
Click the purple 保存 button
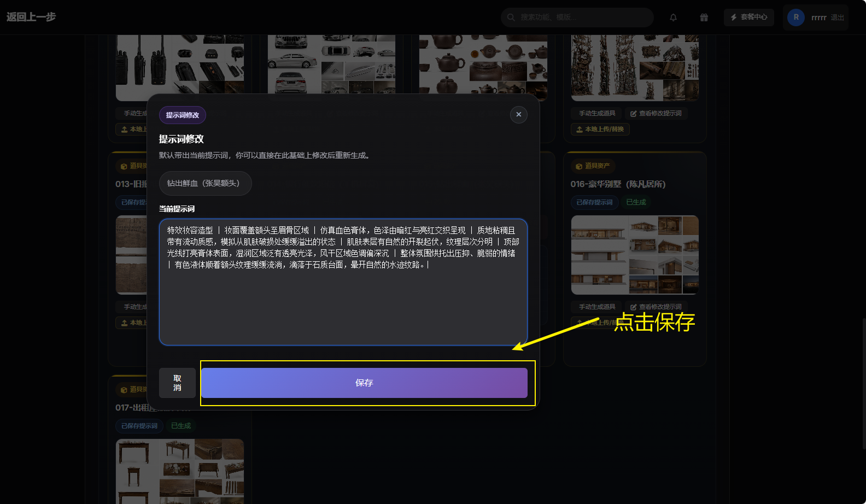(x=364, y=383)
